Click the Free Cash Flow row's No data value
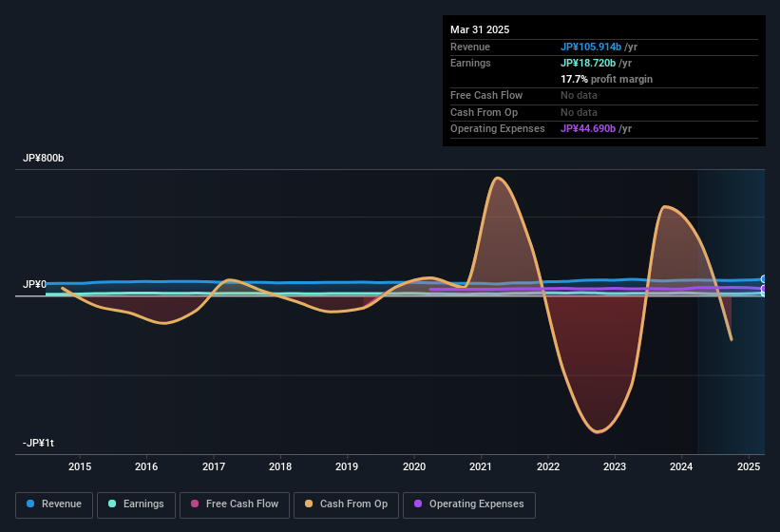 (x=579, y=95)
